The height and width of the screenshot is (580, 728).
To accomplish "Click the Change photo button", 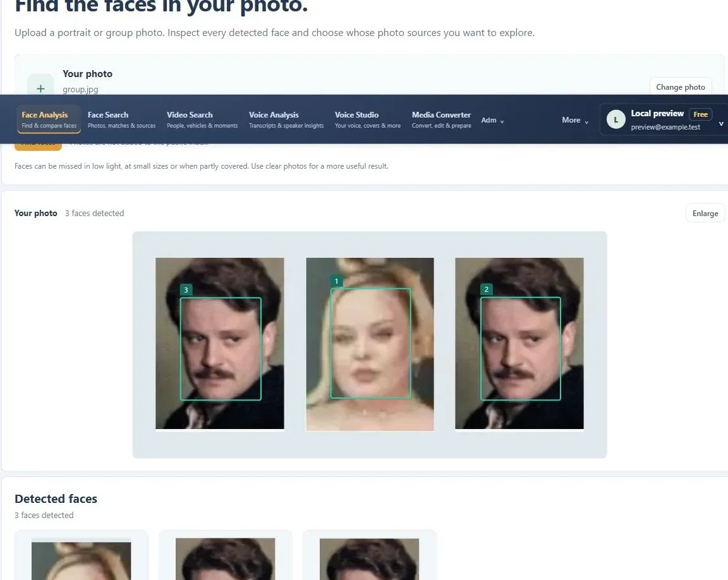I will 680,87.
